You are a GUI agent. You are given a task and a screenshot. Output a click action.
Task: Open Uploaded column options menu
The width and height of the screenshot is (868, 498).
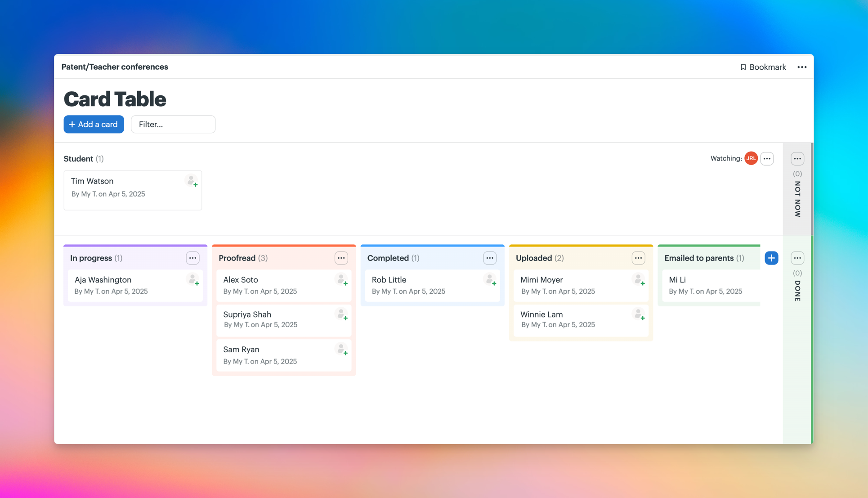point(638,258)
